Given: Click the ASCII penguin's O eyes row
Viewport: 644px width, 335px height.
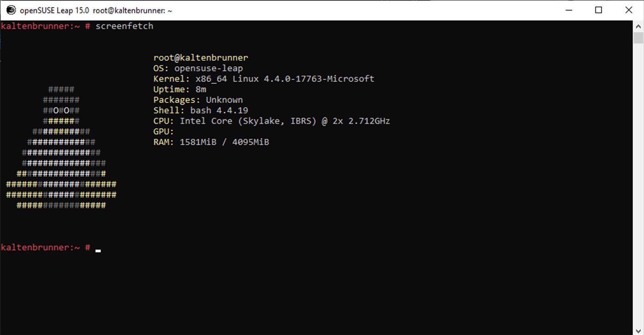Looking at the screenshot, I should (x=61, y=111).
